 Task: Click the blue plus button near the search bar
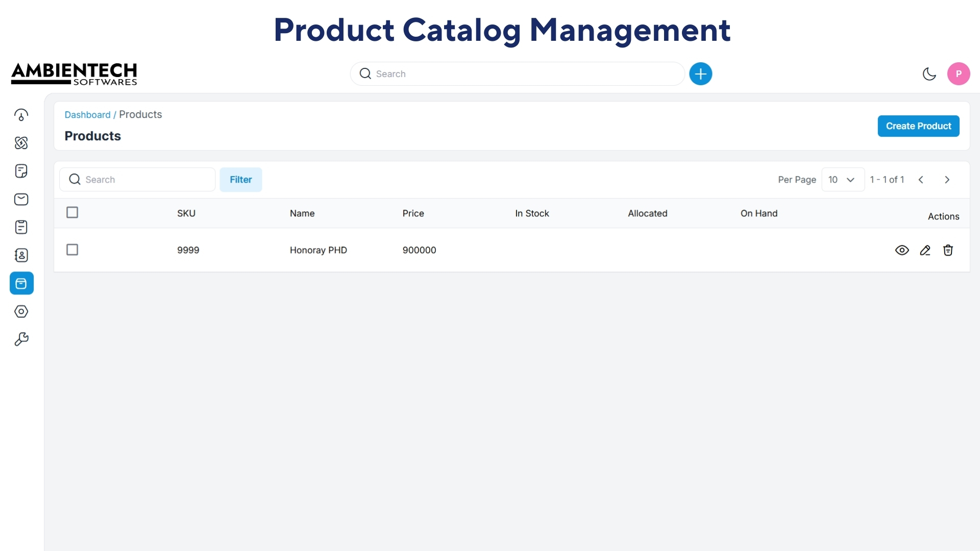[x=700, y=73]
